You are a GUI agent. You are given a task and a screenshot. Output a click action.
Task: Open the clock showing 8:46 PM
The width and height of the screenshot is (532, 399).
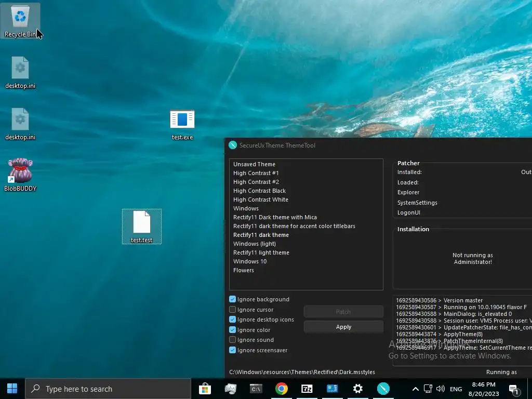[484, 389]
